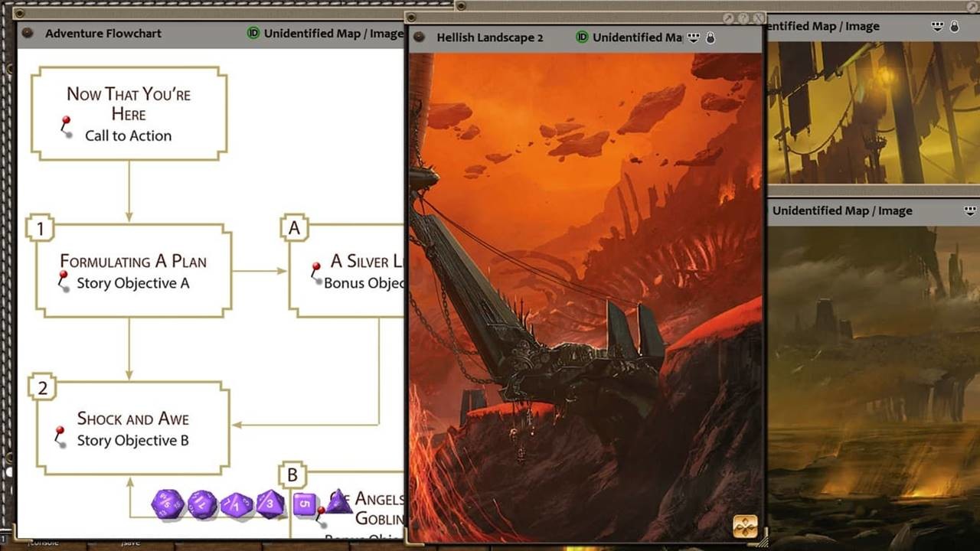980x551 pixels.
Task: Click the red pin beside Call to Action
Action: coord(66,121)
